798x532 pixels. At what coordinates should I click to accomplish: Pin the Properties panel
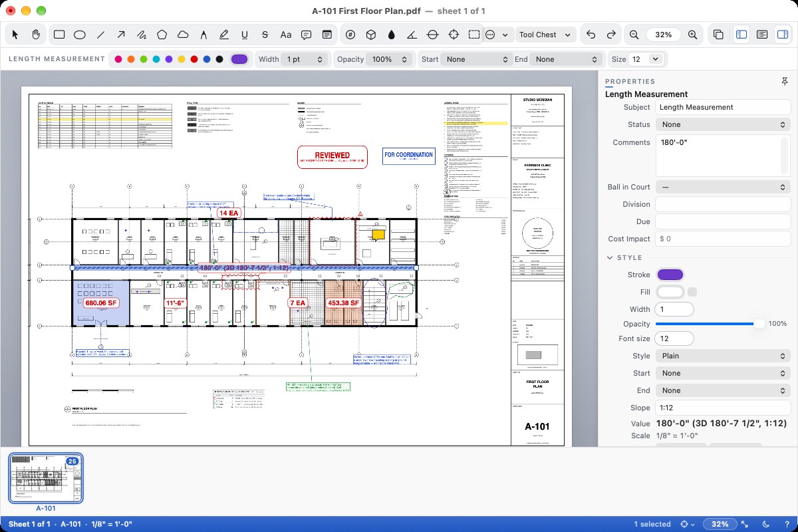(x=785, y=81)
